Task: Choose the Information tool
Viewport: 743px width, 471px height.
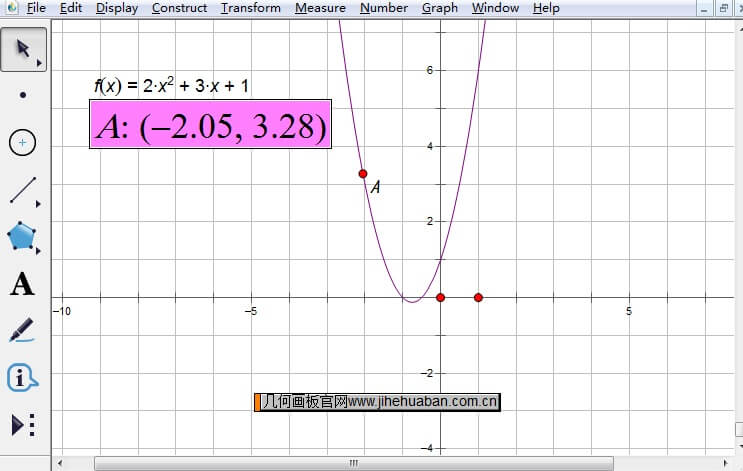Action: point(22,378)
